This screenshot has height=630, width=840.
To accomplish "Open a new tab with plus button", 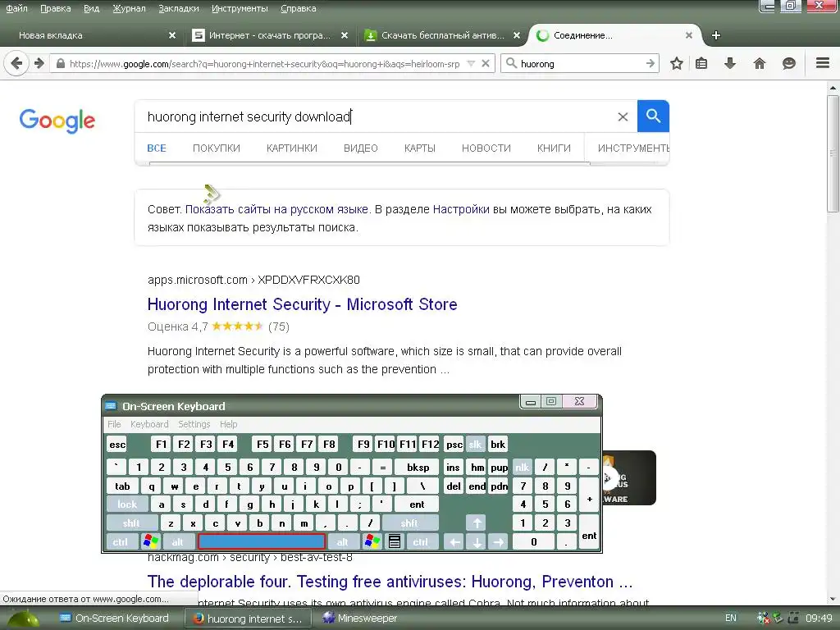I will coord(715,35).
